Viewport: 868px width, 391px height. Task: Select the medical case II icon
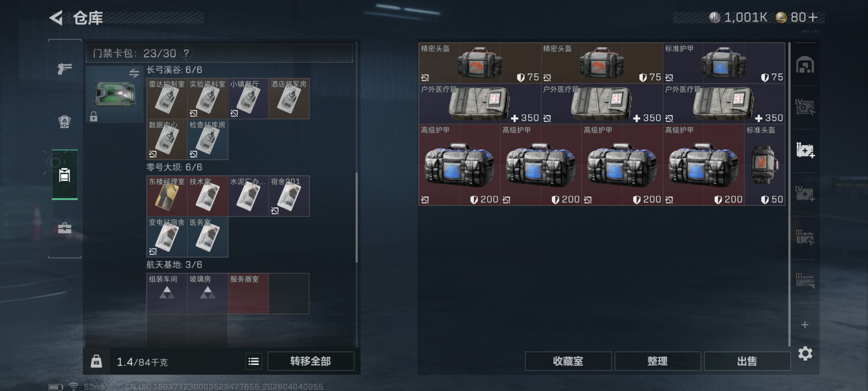click(x=805, y=150)
